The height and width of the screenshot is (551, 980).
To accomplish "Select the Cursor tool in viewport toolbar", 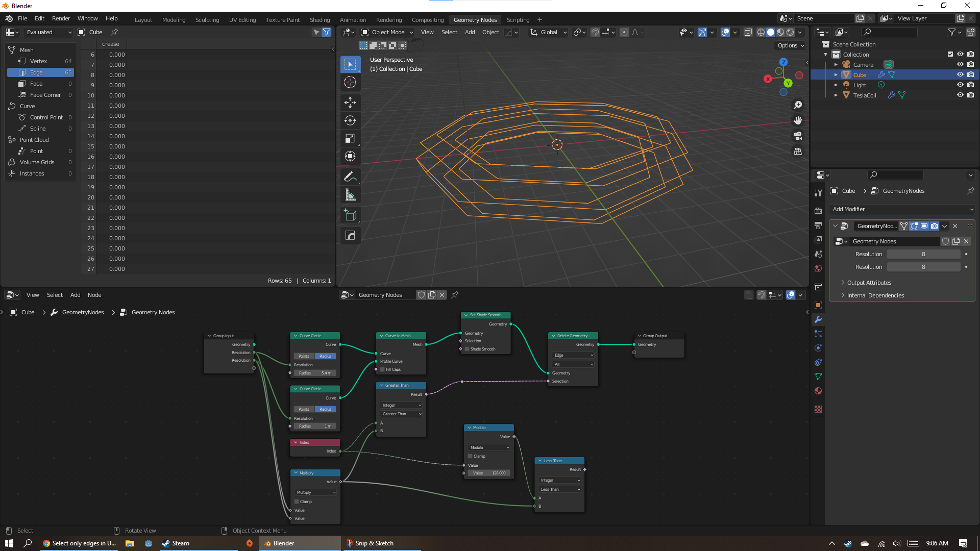I will [x=350, y=82].
